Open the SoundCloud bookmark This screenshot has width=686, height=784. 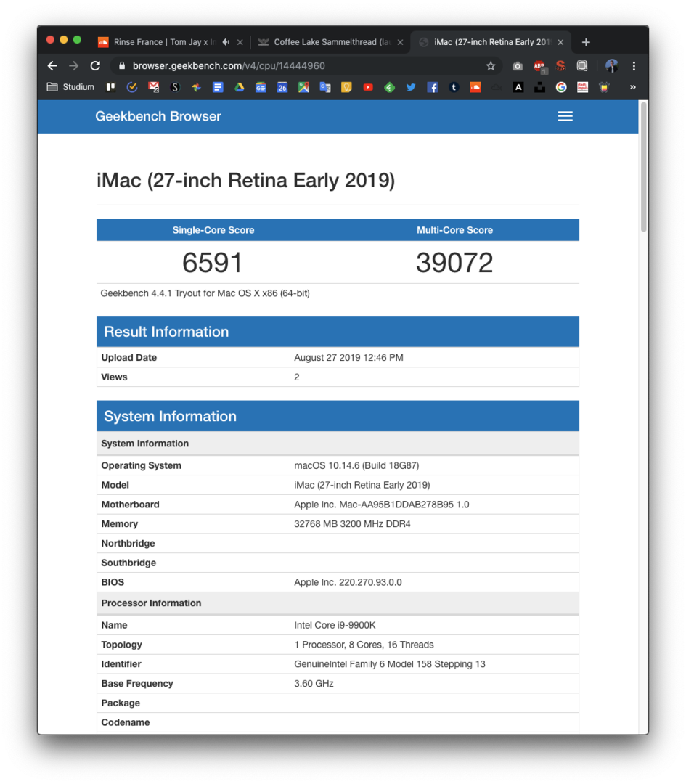pyautogui.click(x=475, y=88)
